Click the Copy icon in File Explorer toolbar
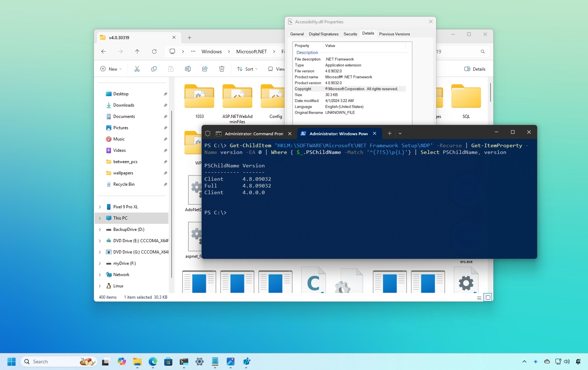Image resolution: width=588 pixels, height=370 pixels. pos(154,69)
